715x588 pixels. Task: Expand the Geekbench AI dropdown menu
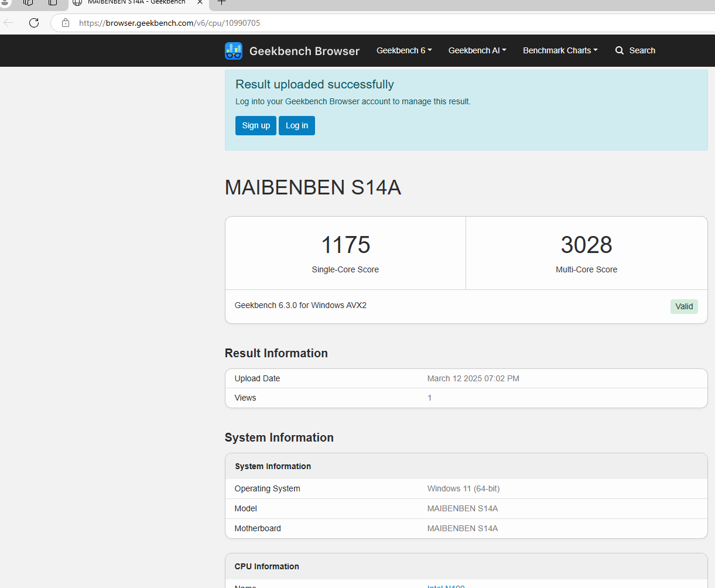point(477,50)
